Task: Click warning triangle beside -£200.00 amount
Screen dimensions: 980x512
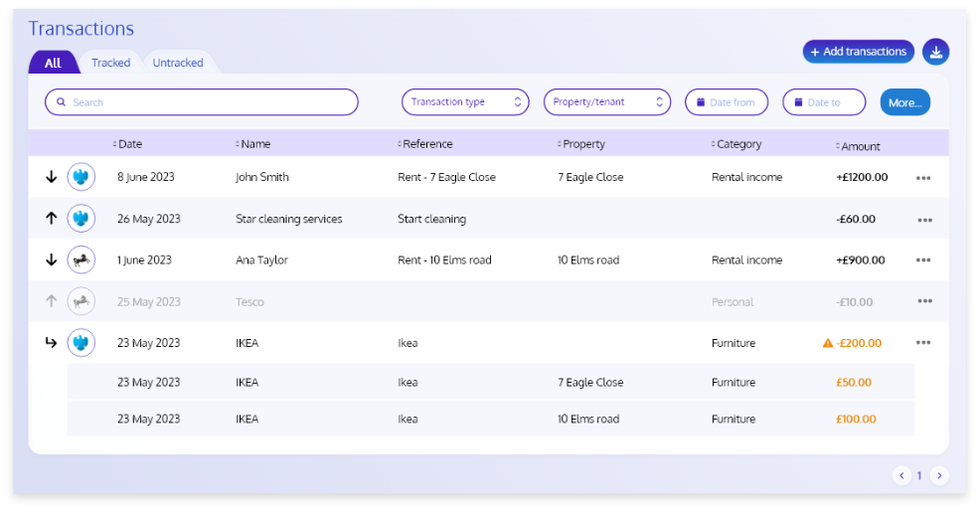Action: point(827,343)
